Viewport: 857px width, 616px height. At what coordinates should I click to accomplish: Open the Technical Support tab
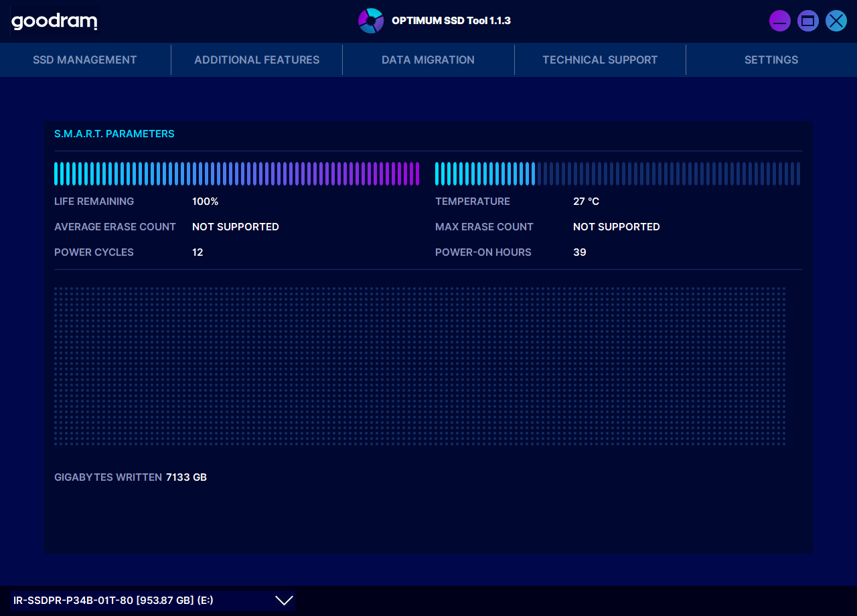tap(600, 60)
